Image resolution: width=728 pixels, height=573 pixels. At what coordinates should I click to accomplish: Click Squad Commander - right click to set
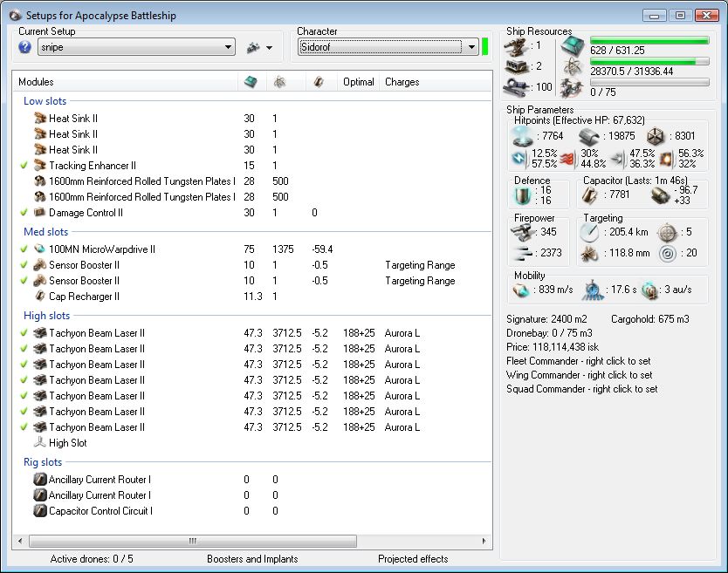click(581, 389)
